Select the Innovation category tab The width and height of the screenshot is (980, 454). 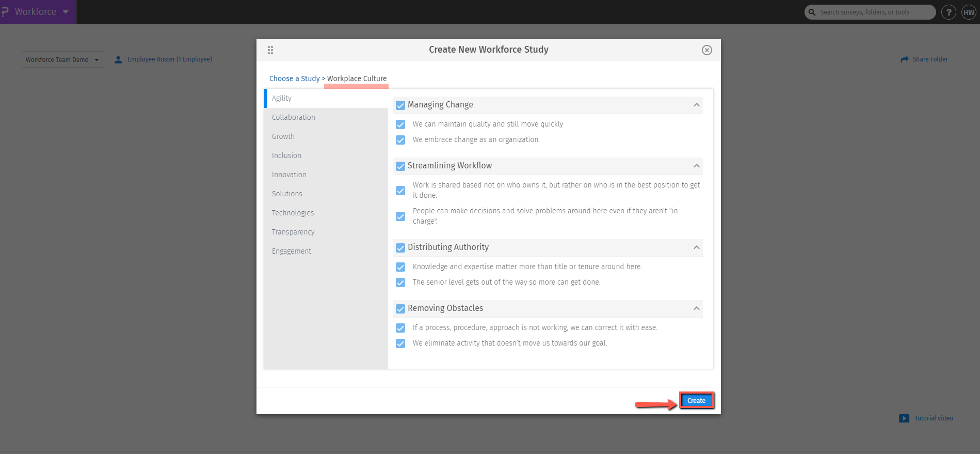tap(326, 175)
